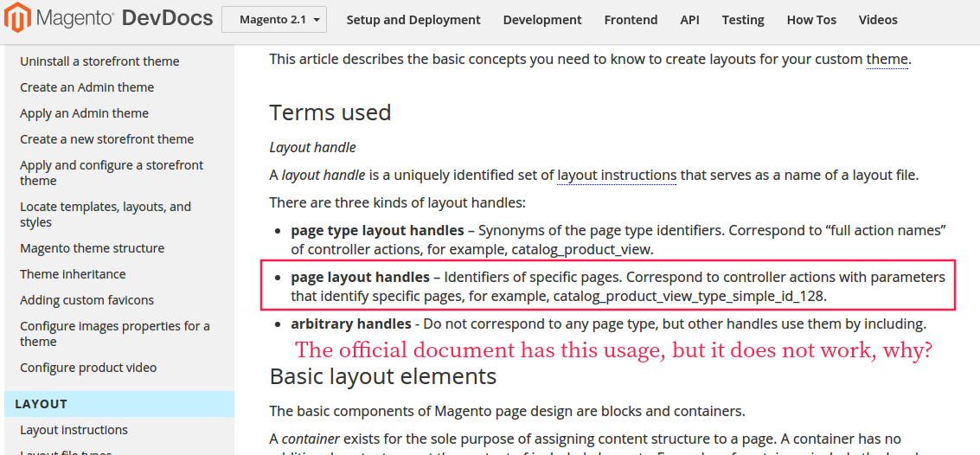Screen dimensions: 980x455
Task: Follow the dotted 'theme' glossary link
Action: pos(887,60)
